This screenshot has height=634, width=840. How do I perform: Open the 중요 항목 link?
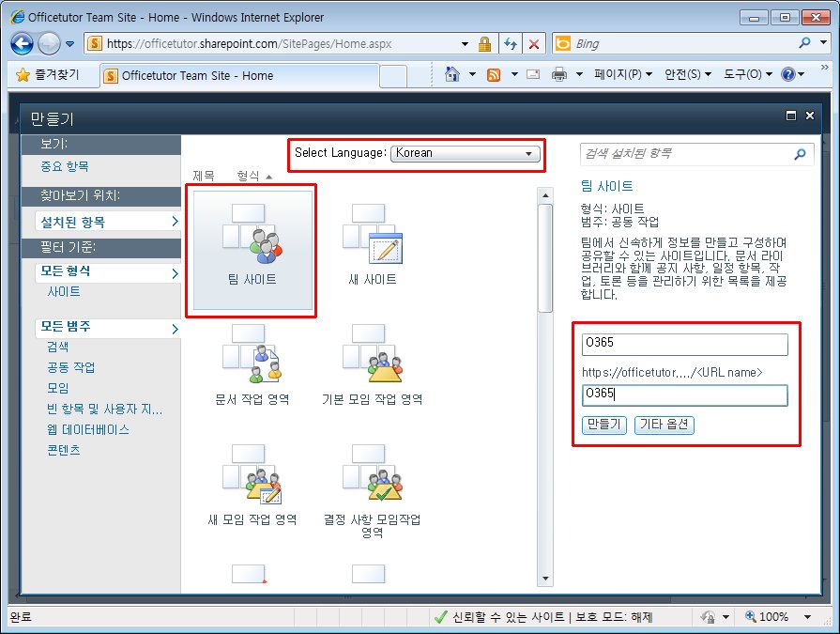point(65,166)
